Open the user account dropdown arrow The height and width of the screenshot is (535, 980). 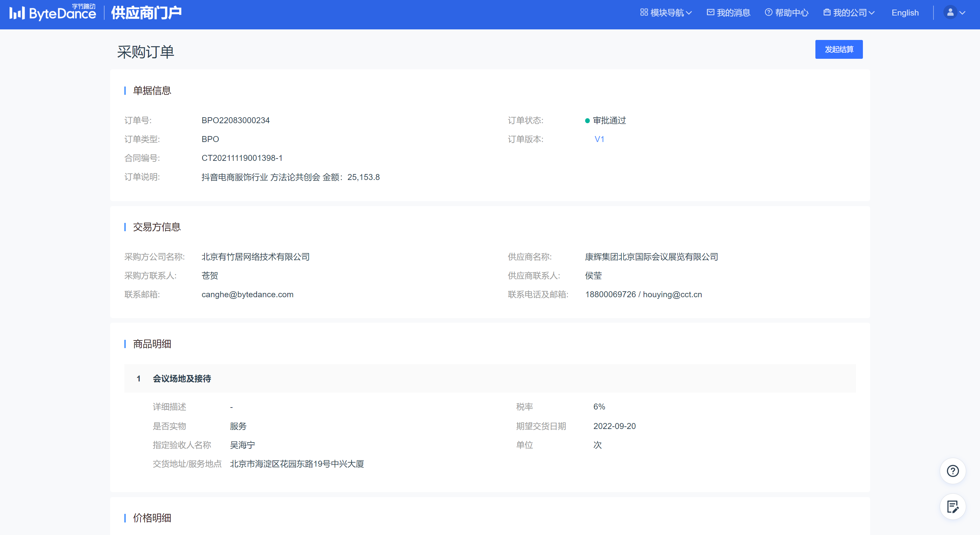click(x=963, y=13)
